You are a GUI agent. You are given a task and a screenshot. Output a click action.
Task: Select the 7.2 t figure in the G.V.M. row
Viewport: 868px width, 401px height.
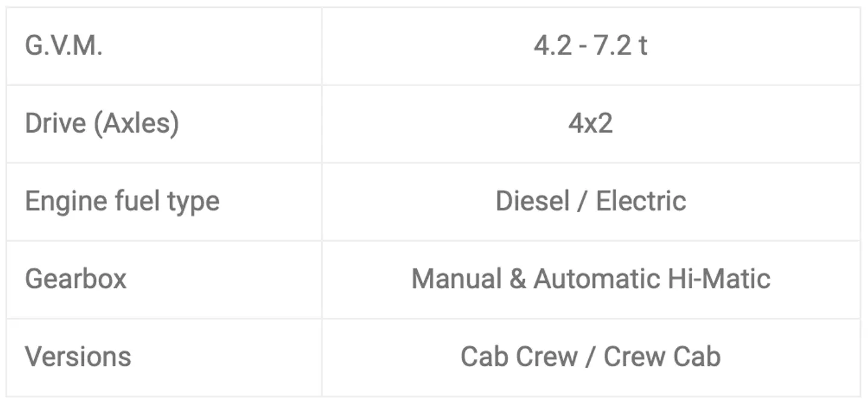coord(621,46)
